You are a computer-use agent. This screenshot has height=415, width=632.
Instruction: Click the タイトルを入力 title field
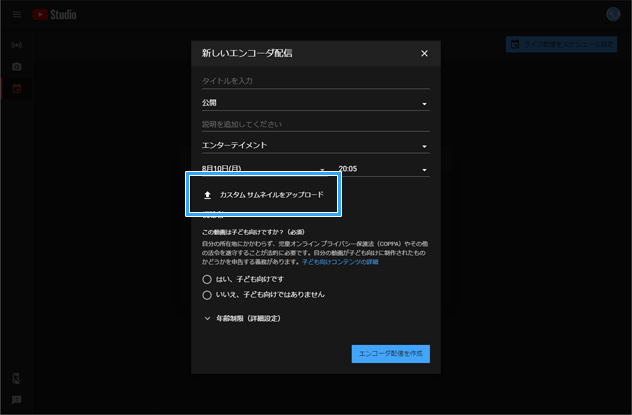click(315, 81)
